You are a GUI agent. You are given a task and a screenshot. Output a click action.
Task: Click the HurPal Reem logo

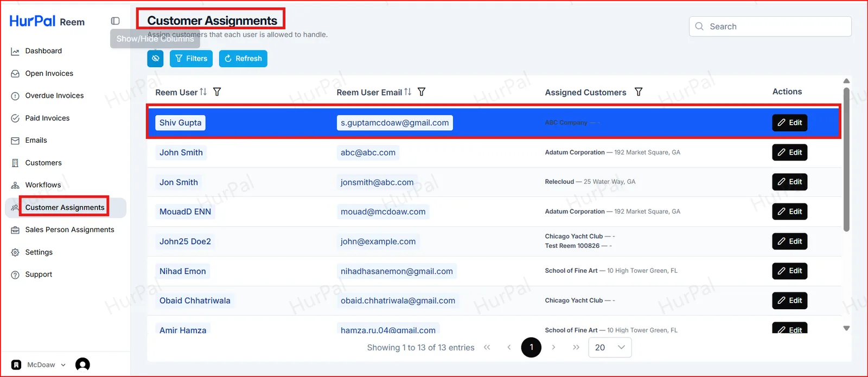click(x=47, y=21)
